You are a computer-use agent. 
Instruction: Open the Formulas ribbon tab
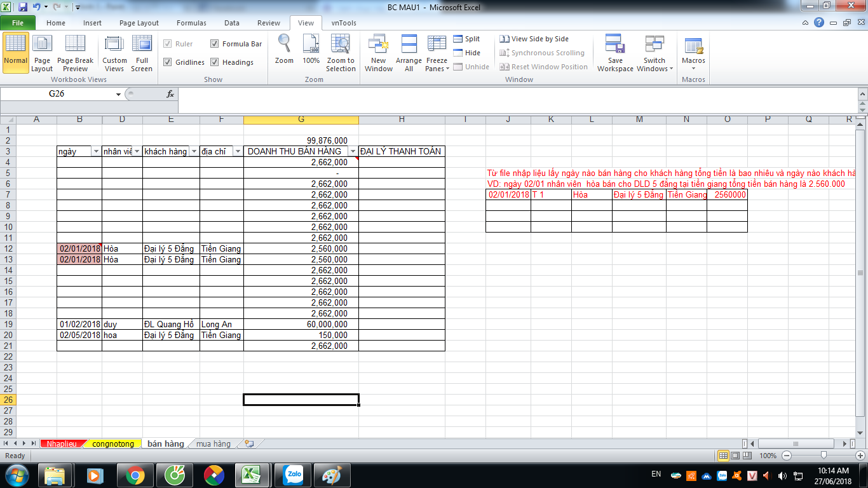[191, 23]
